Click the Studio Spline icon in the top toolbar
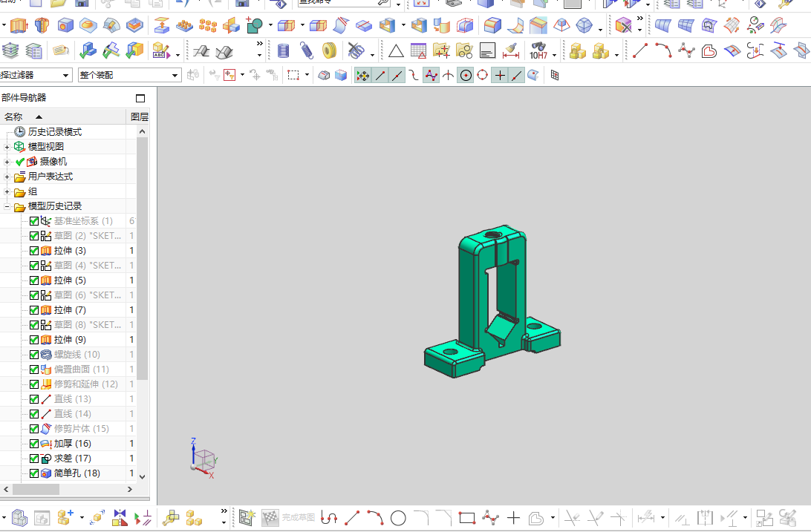The image size is (811, 532). [686, 50]
